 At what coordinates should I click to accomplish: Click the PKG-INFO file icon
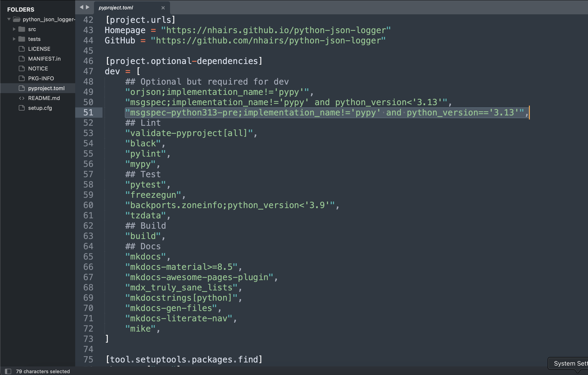(22, 78)
